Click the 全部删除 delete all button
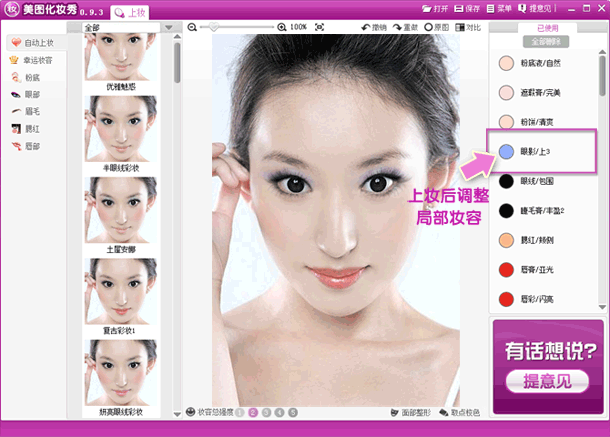 click(x=548, y=43)
